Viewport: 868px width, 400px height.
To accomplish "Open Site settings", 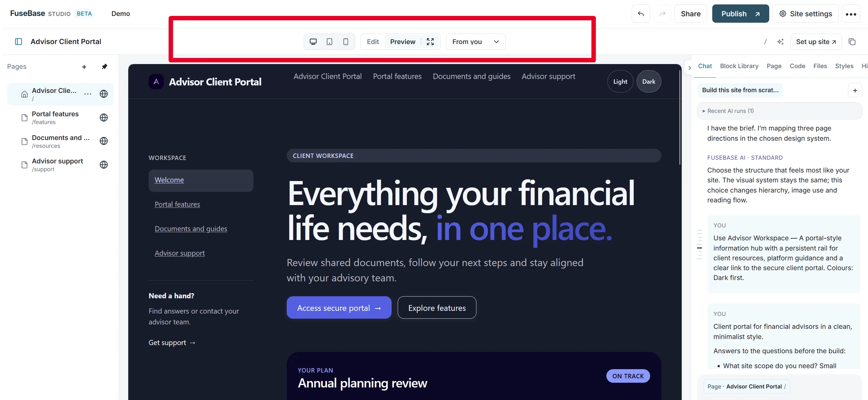I will click(x=806, y=14).
